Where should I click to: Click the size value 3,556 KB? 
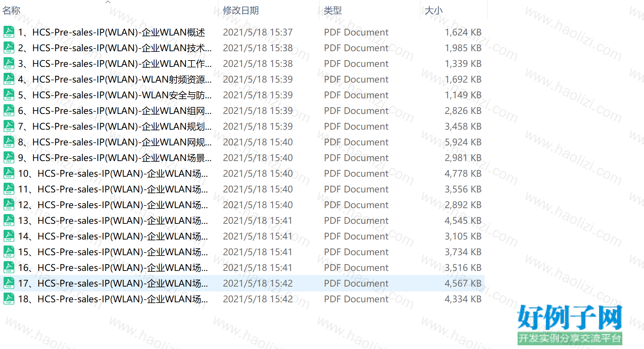463,189
